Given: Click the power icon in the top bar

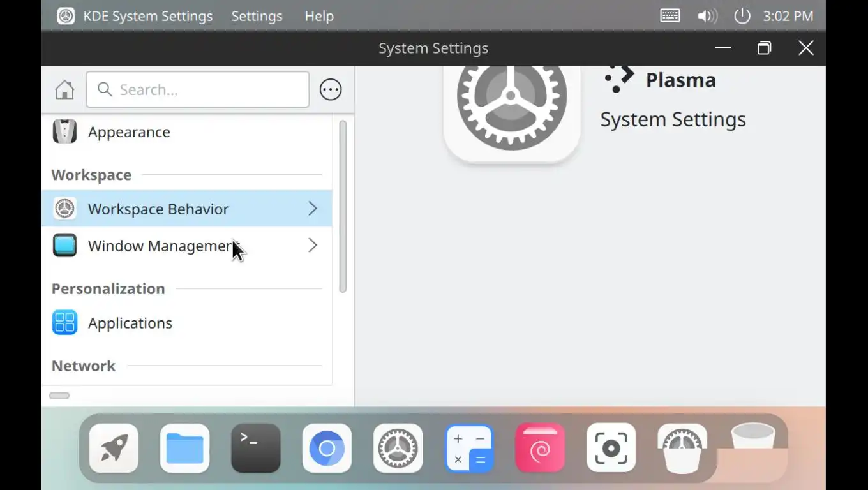Looking at the screenshot, I should (x=742, y=16).
